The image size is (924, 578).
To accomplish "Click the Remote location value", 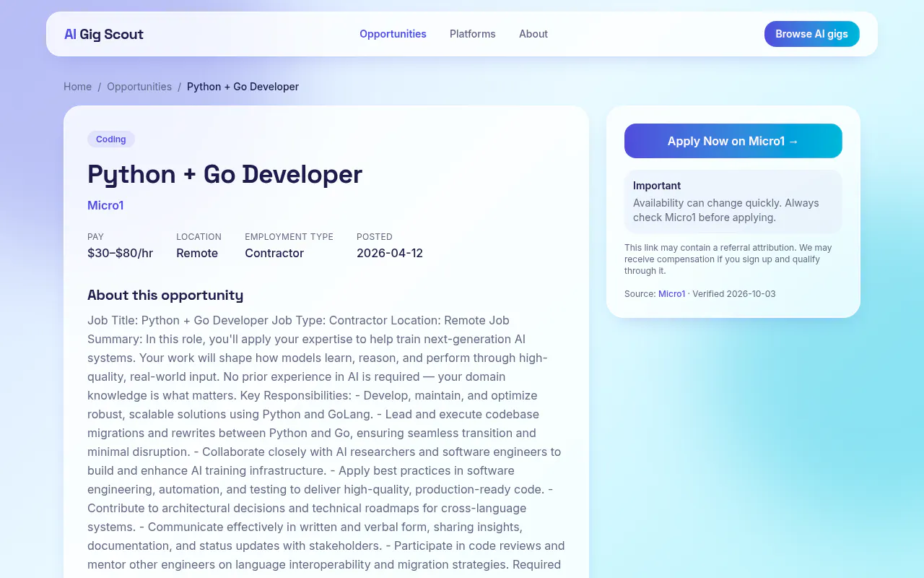I will (197, 253).
